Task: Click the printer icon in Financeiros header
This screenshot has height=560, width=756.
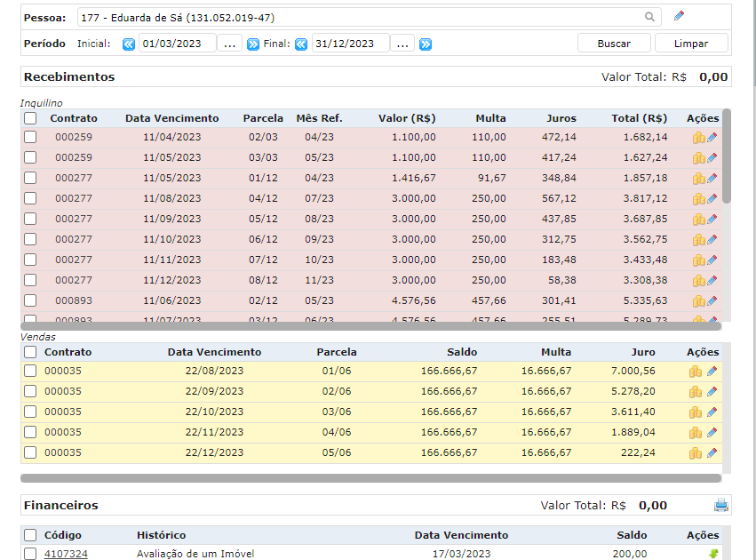Action: 721,505
